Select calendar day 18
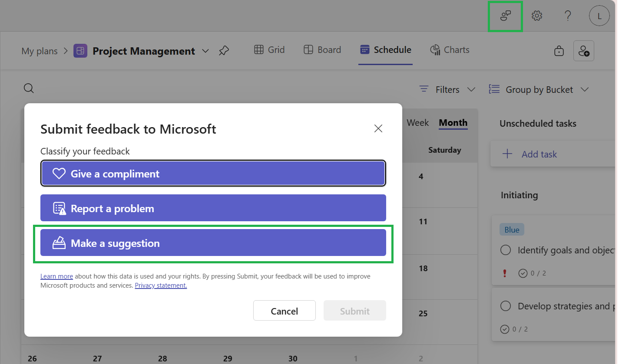Screen dimensions: 632x364 [423, 269]
